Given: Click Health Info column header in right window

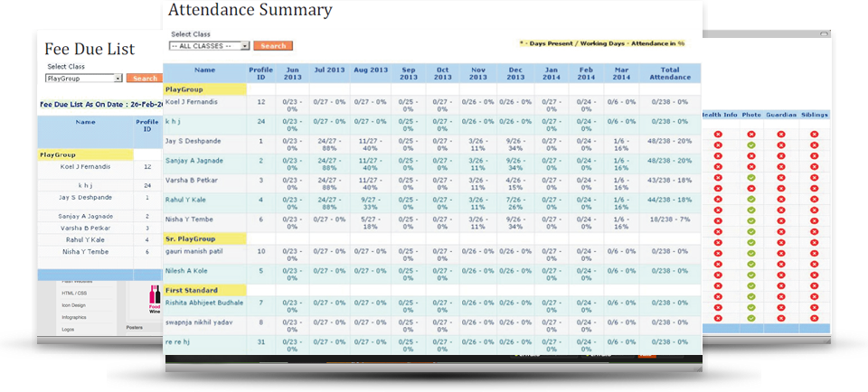Looking at the screenshot, I should 720,115.
